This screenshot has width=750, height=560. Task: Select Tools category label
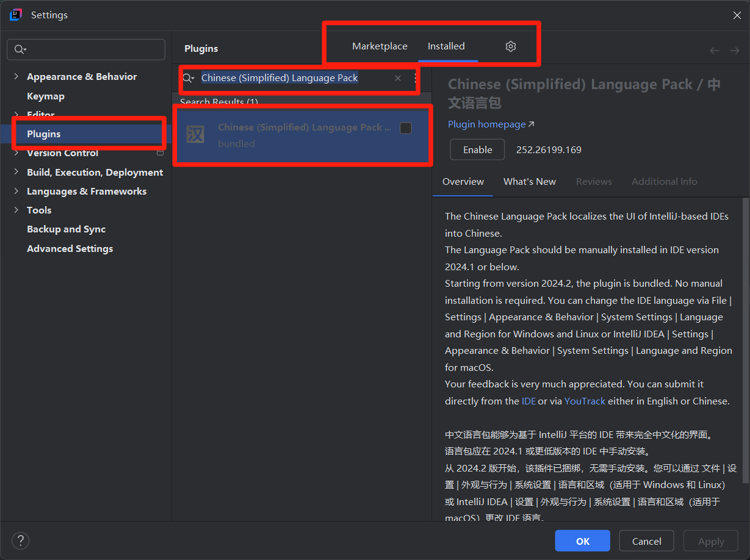coord(39,210)
